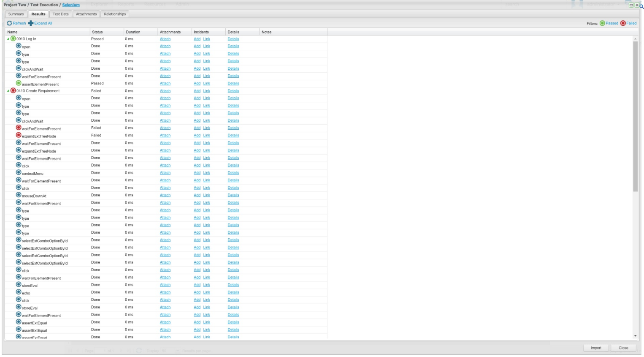
Task: Click red status icon of failed expandExtTreeNode step
Action: (19, 135)
